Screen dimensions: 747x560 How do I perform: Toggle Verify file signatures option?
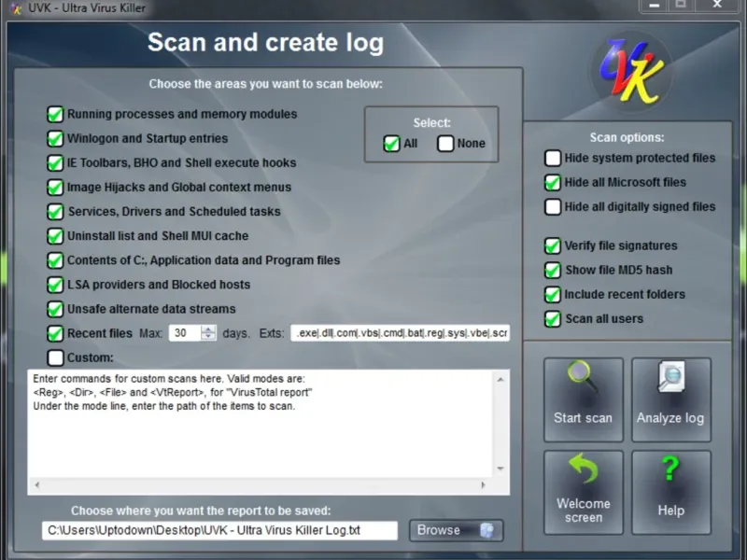pyautogui.click(x=553, y=245)
